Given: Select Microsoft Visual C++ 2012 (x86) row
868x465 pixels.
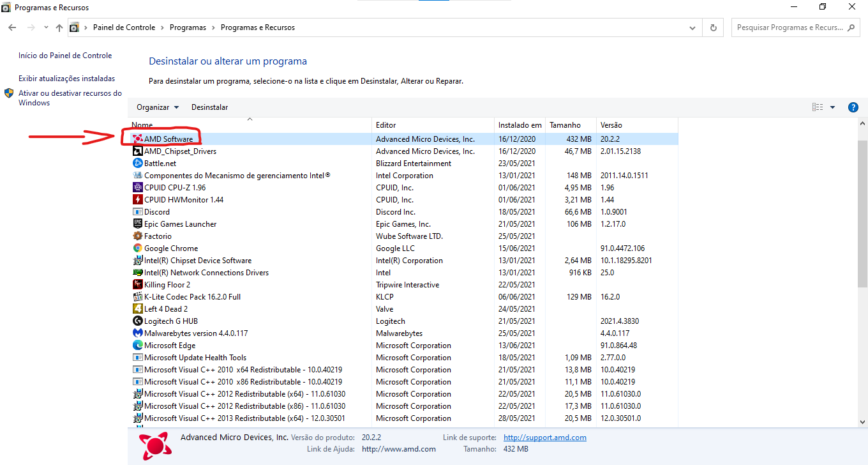Looking at the screenshot, I should tap(403, 406).
